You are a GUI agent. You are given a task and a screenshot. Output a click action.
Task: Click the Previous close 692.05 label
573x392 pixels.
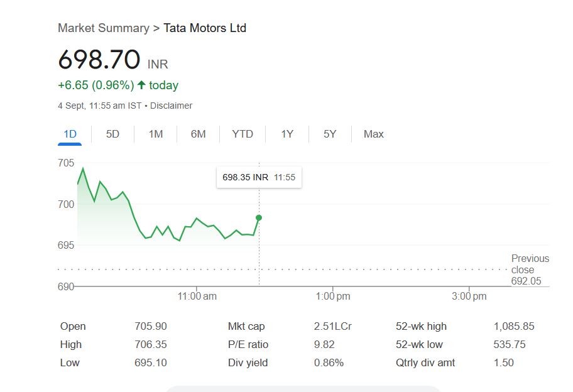pos(530,269)
